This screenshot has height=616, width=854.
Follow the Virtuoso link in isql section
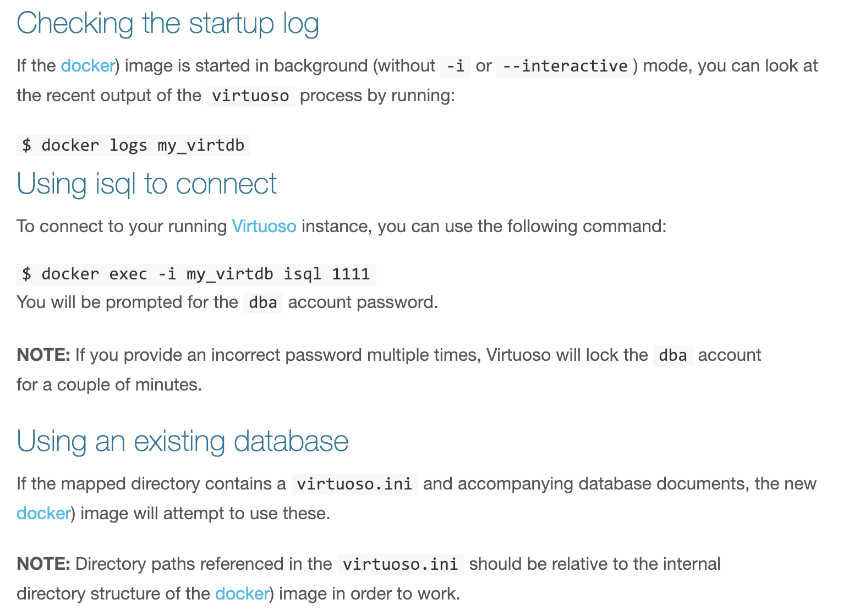[x=264, y=227]
